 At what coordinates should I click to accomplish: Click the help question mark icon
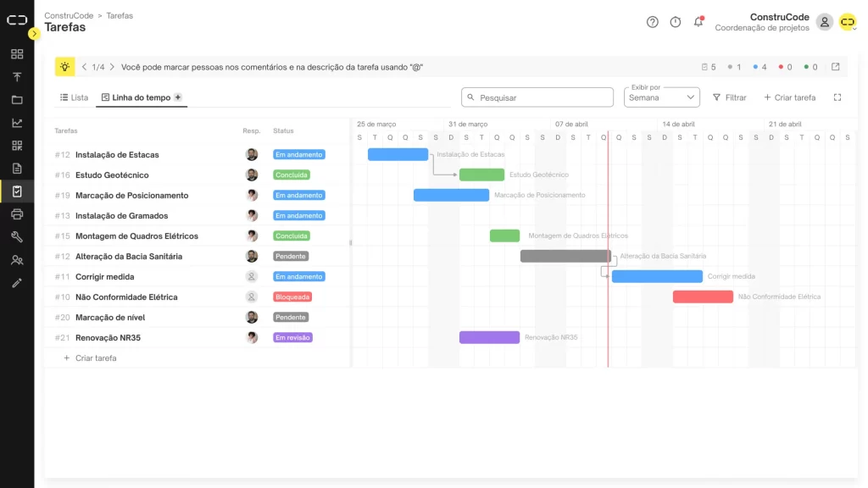click(x=652, y=22)
